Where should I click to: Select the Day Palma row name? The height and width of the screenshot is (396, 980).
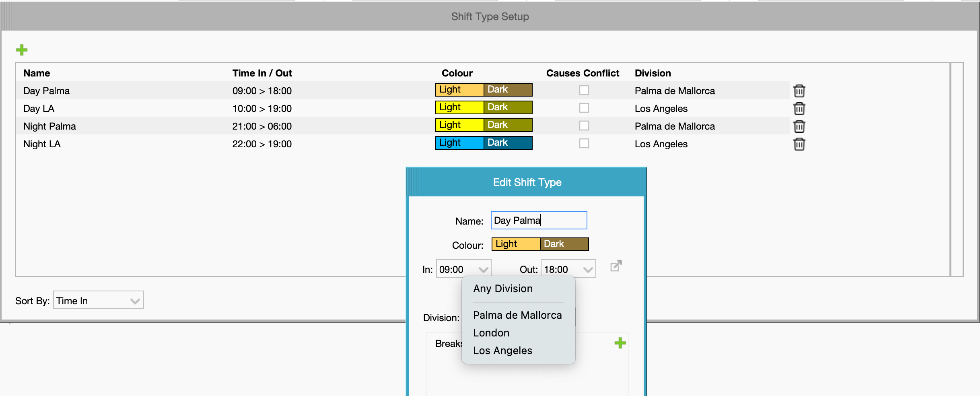pos(47,91)
